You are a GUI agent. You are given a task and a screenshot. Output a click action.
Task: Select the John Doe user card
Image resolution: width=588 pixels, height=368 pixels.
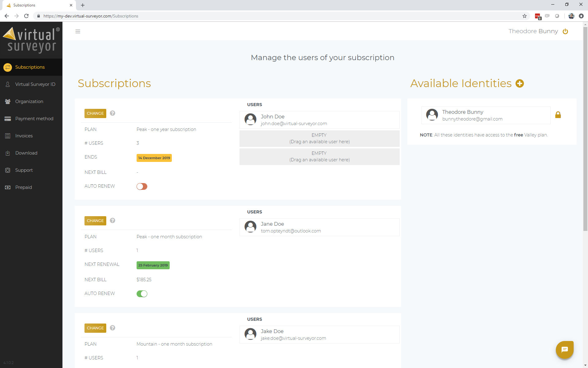[319, 120]
